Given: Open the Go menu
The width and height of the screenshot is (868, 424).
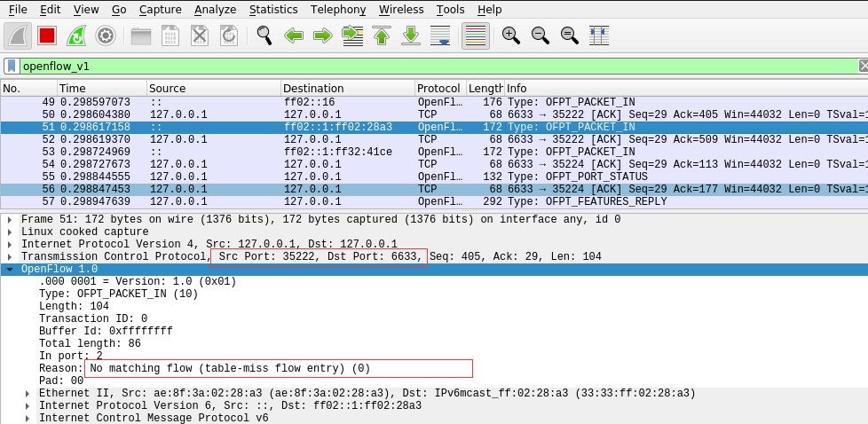Looking at the screenshot, I should (x=118, y=10).
